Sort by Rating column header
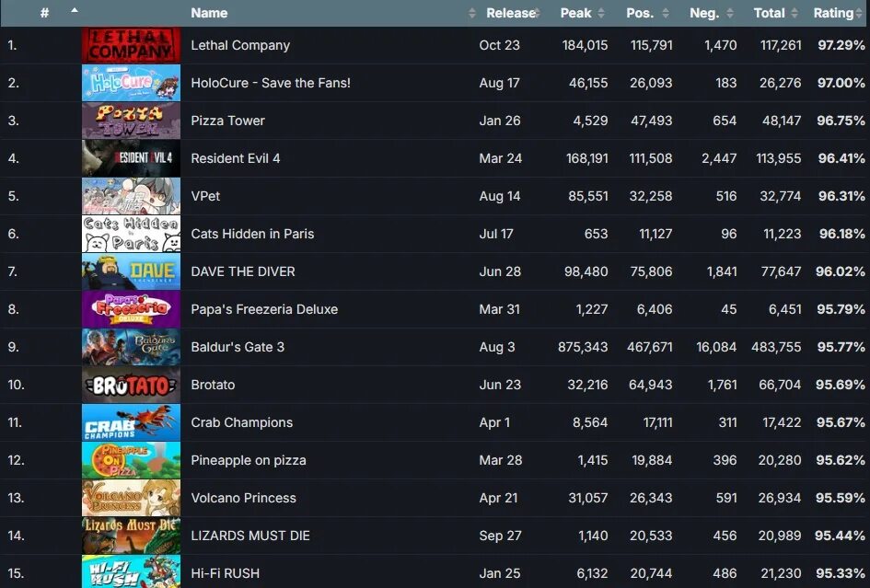870x588 pixels. [833, 13]
